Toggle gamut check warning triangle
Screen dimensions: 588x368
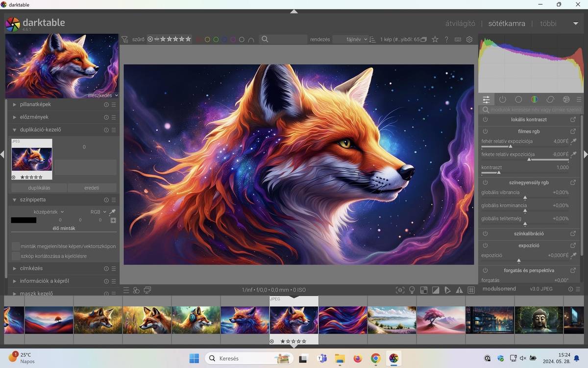pos(459,290)
